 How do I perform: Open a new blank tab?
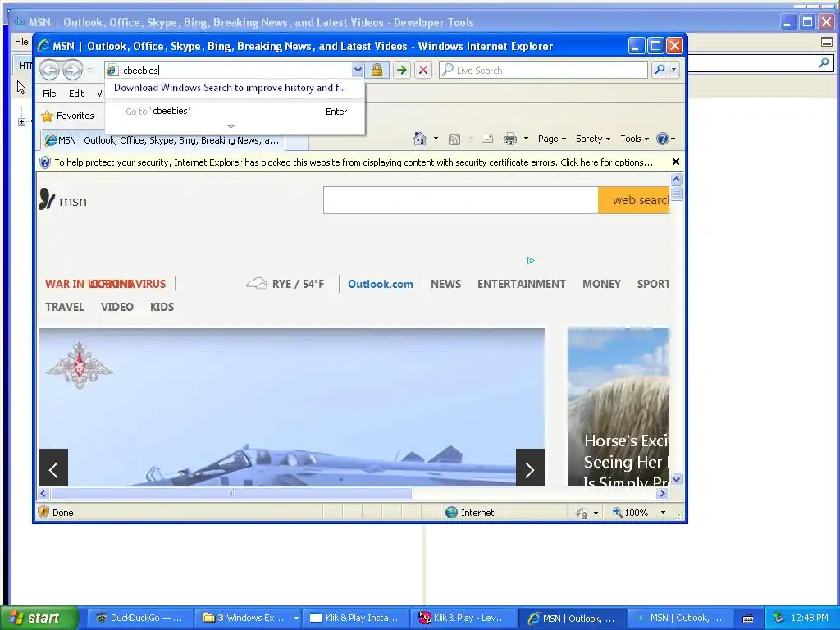(x=297, y=141)
